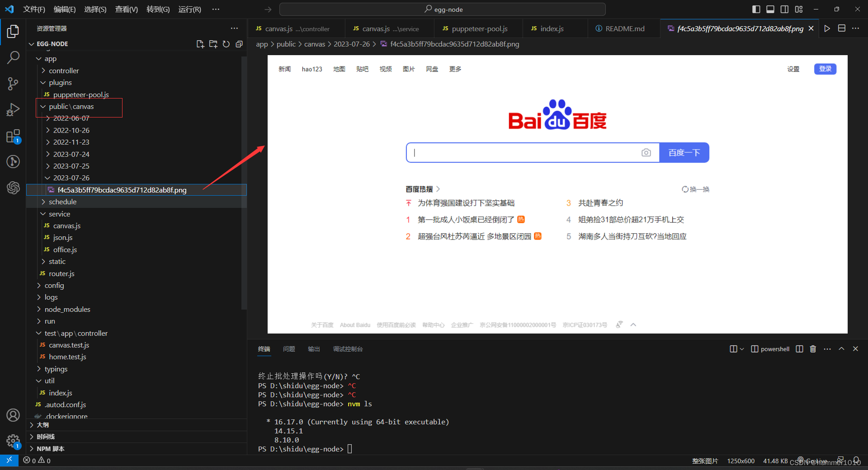Refresh the explorer tree
Image resolution: width=868 pixels, height=470 pixels.
(226, 44)
